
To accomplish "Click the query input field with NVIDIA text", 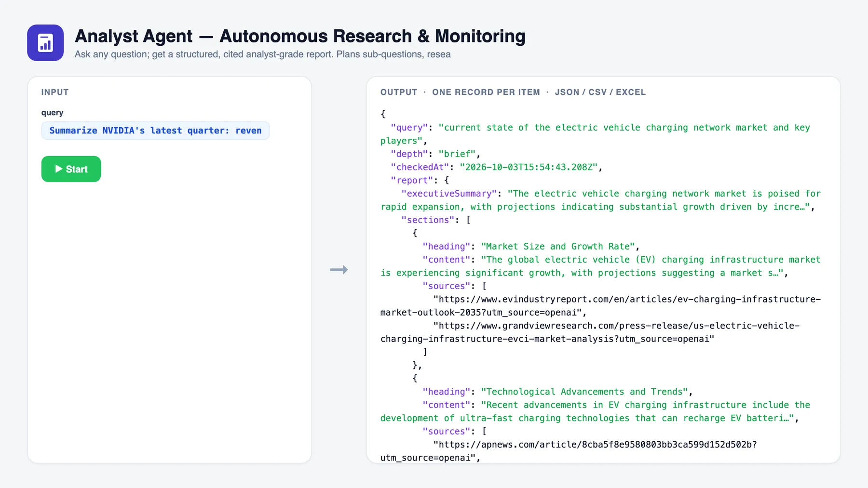I will coord(155,131).
